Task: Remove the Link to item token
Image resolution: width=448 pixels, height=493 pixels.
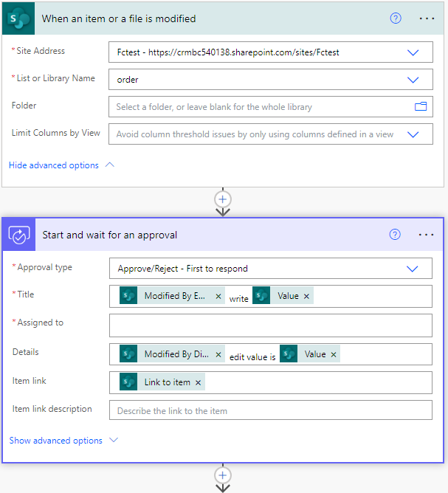Action: [x=198, y=382]
